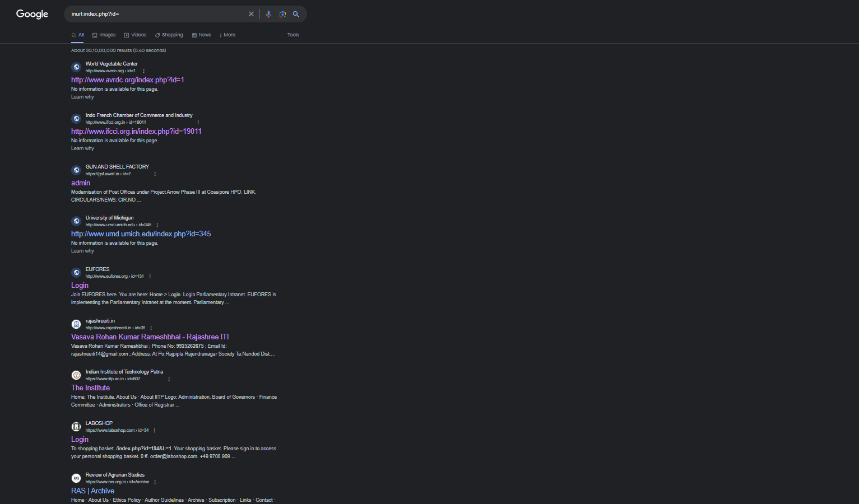859x504 pixels.
Task: Open options menu for EUFORES result
Action: tap(150, 277)
